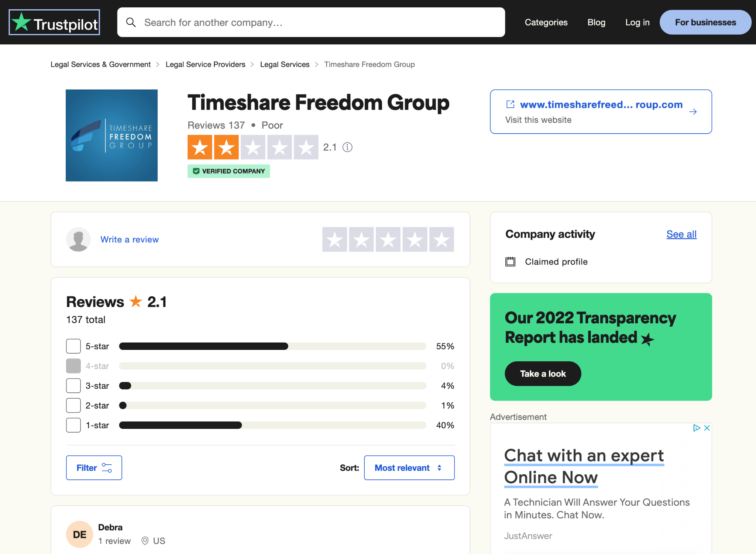The height and width of the screenshot is (554, 756).
Task: Click Write a review link
Action: pos(130,240)
